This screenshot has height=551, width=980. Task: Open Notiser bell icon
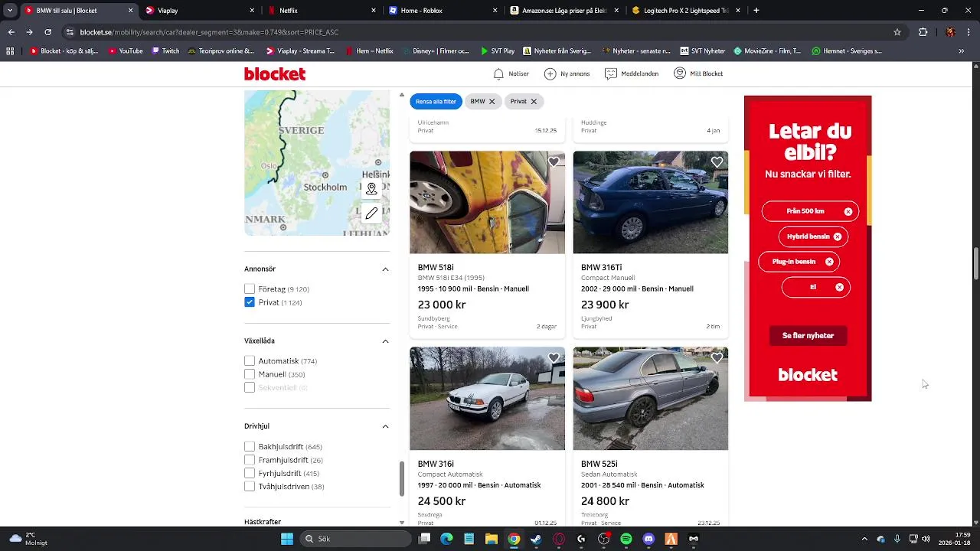click(498, 73)
